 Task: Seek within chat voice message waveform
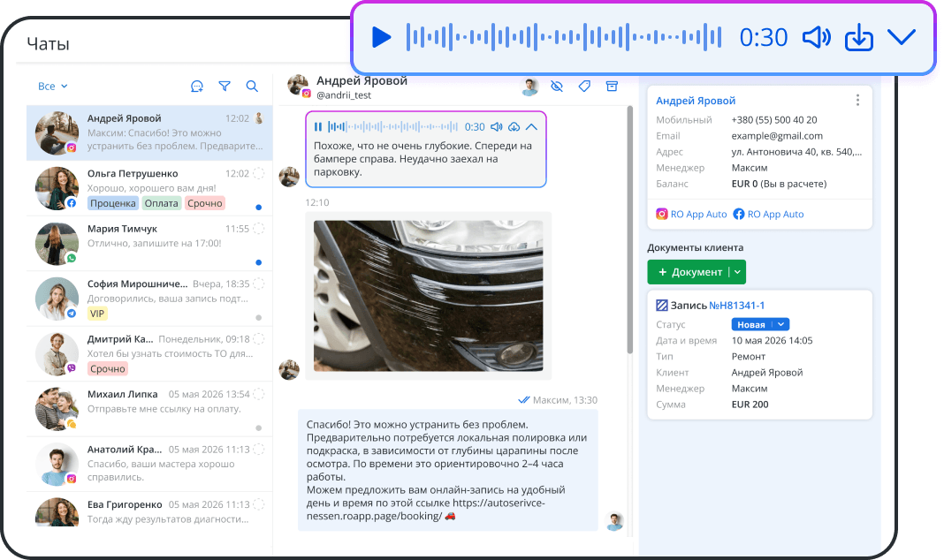click(393, 127)
